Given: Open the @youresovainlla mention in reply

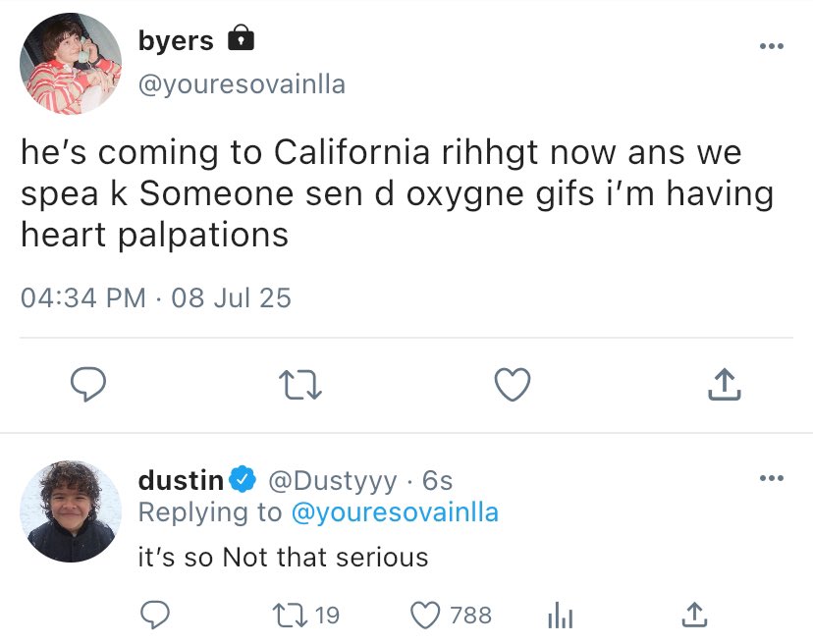Looking at the screenshot, I should point(395,511).
